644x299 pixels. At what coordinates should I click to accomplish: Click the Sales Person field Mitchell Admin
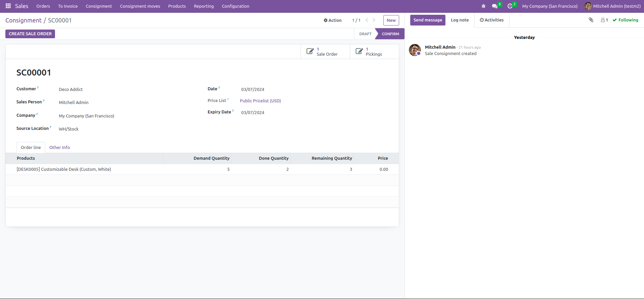[74, 102]
